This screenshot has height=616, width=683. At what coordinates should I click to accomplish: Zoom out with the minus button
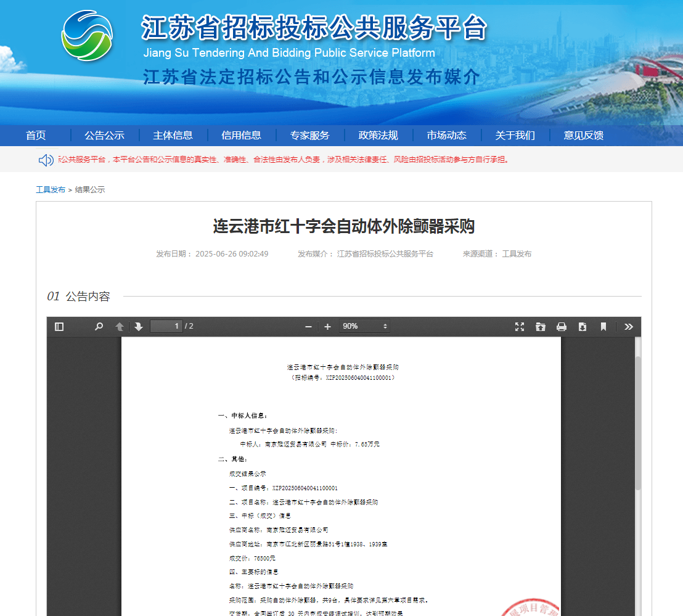308,327
